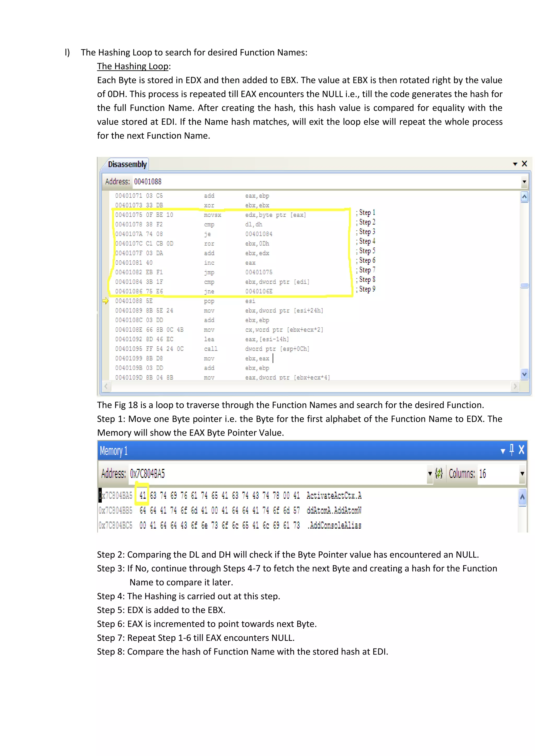The width and height of the screenshot is (535, 756).
Task: Click the Disassembly vertical scrollbar thumb
Action: [x=524, y=286]
